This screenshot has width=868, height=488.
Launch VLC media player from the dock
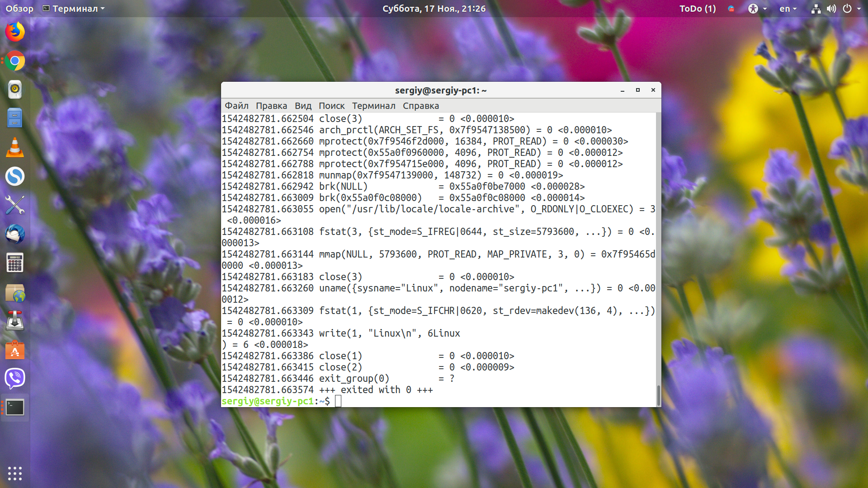point(15,147)
